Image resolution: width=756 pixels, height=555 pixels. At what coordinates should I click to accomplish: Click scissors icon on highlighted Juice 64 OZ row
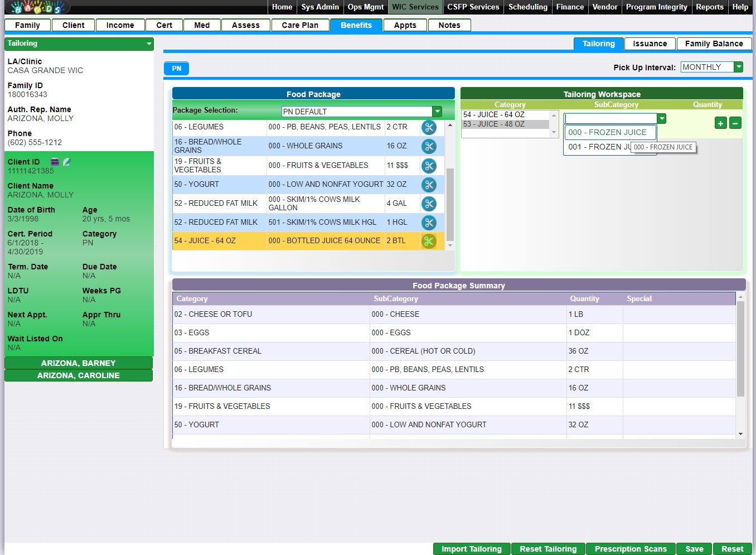pyautogui.click(x=428, y=241)
